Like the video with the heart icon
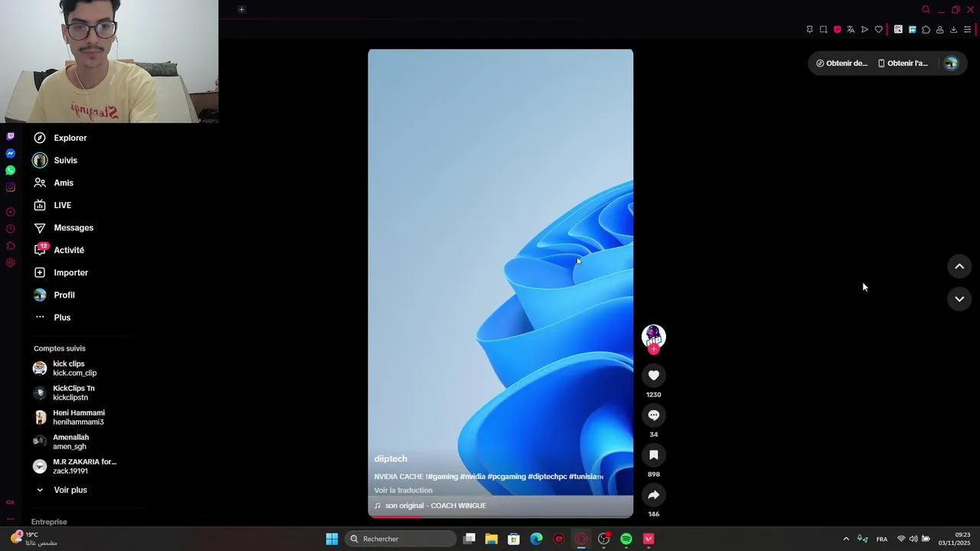Screen dimensions: 980x551 point(653,375)
